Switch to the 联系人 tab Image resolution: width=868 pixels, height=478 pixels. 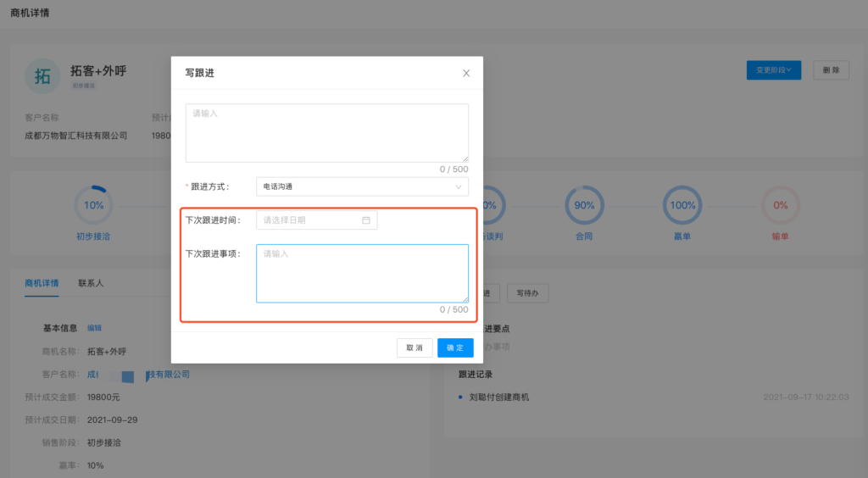coord(91,283)
